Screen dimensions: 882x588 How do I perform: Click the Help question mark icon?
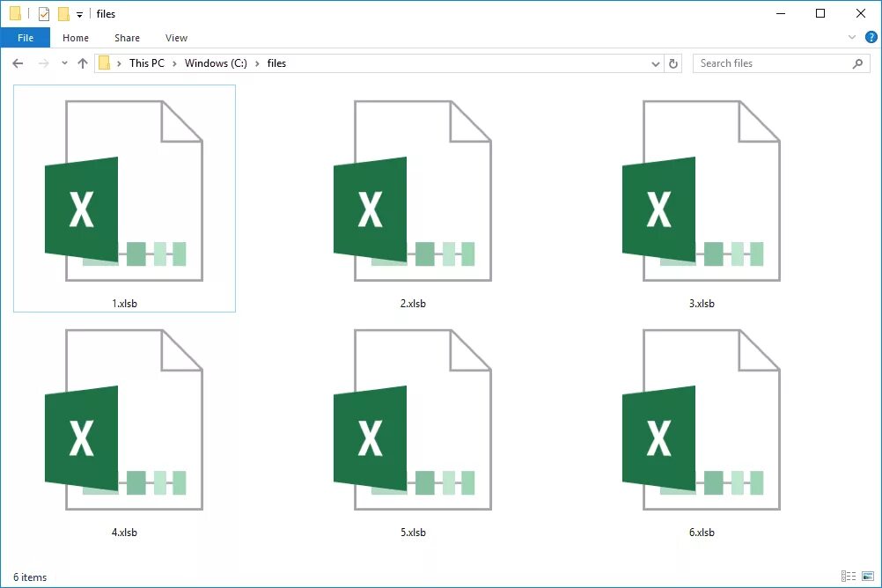click(x=871, y=37)
